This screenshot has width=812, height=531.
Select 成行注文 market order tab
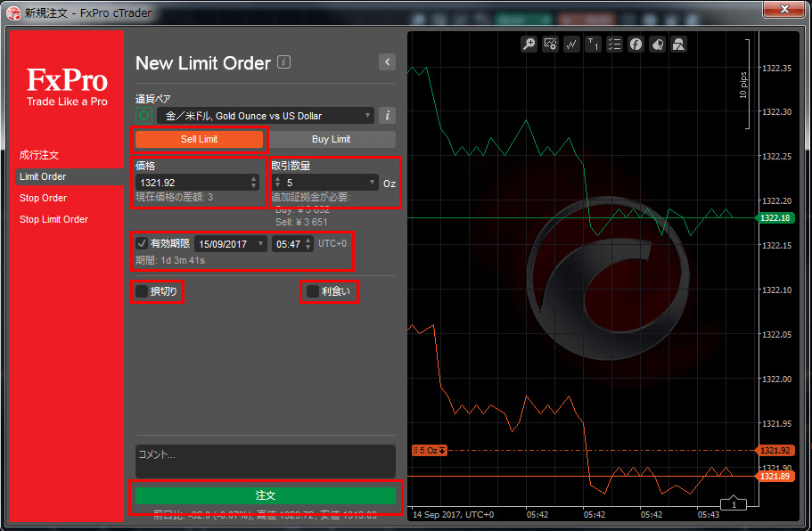pyautogui.click(x=39, y=155)
